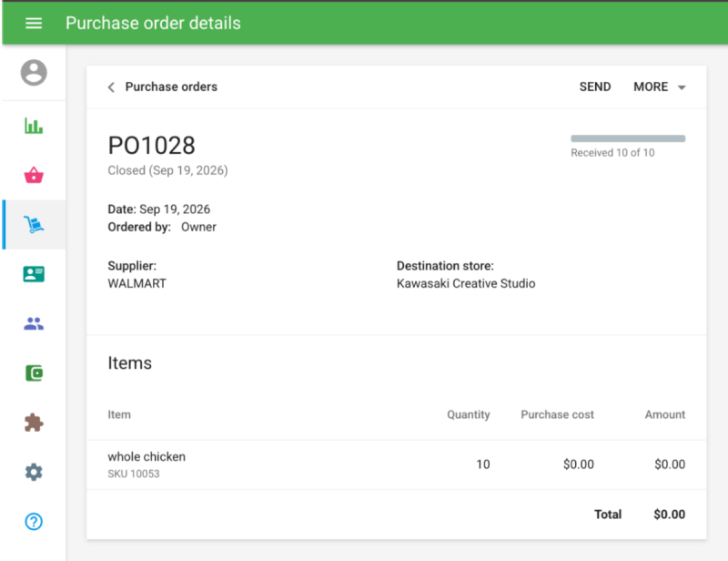Click the Closed (Sep 19, 2026) status

167,170
